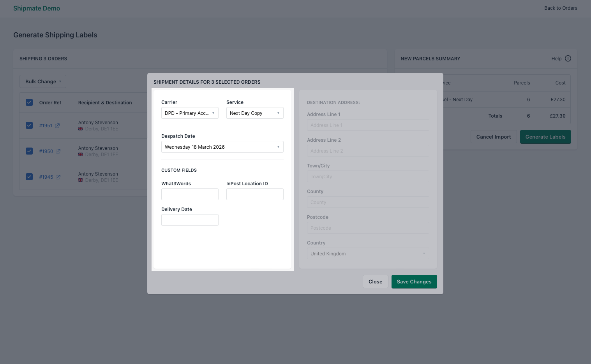Uncheck the select-all orders checkbox
Image resolution: width=591 pixels, height=364 pixels.
point(29,102)
